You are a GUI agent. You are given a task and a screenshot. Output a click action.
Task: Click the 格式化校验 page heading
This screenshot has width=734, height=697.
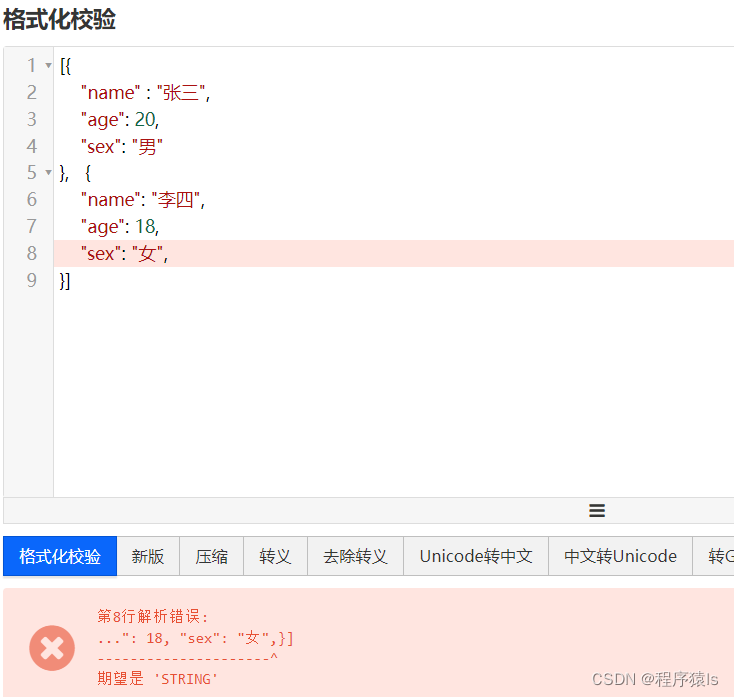point(59,20)
